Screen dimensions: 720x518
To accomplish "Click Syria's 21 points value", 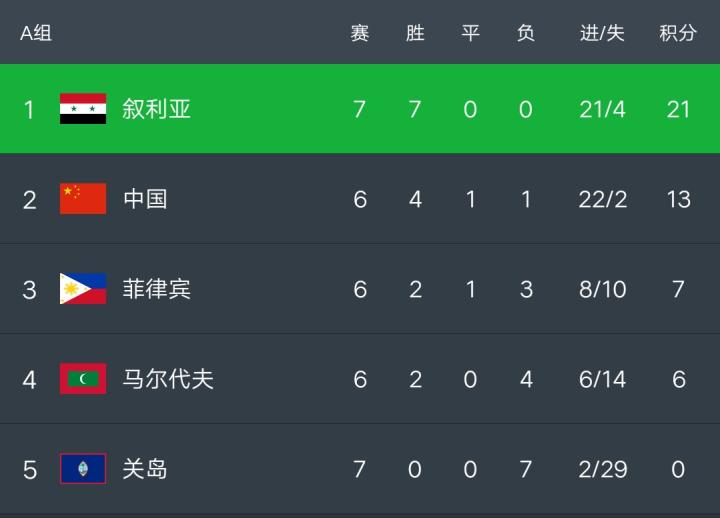I will point(678,109).
